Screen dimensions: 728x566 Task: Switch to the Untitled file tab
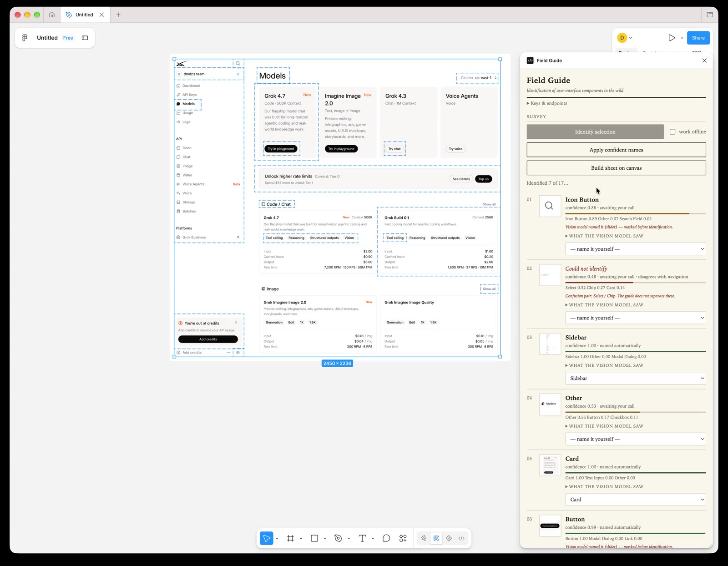(85, 15)
